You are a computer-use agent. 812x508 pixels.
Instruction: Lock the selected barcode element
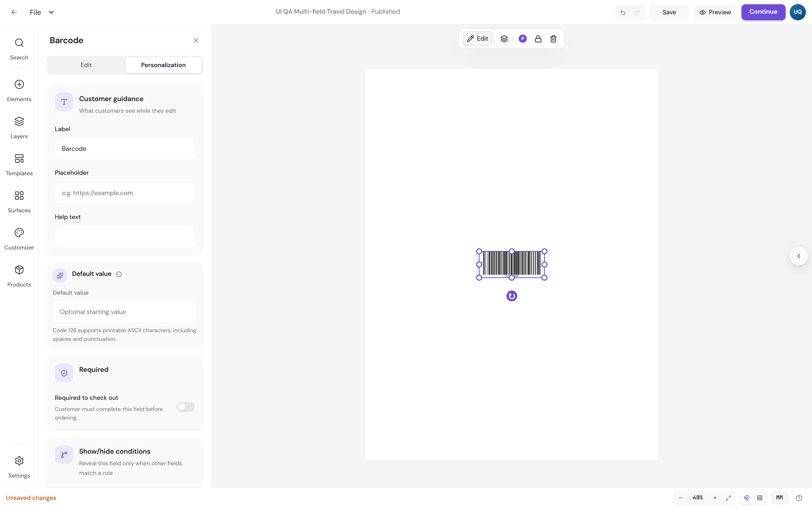tap(538, 39)
